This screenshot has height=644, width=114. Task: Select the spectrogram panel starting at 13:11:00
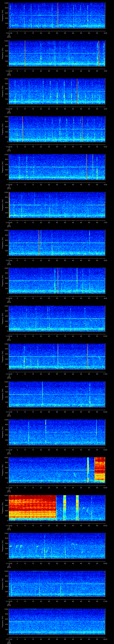click(x=57, y=394)
